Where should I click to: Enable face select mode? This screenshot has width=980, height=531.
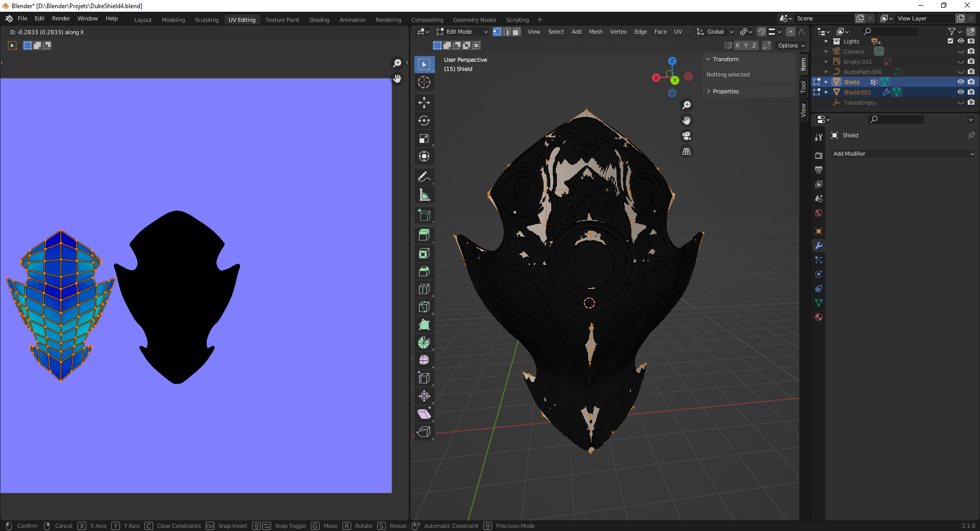point(516,32)
